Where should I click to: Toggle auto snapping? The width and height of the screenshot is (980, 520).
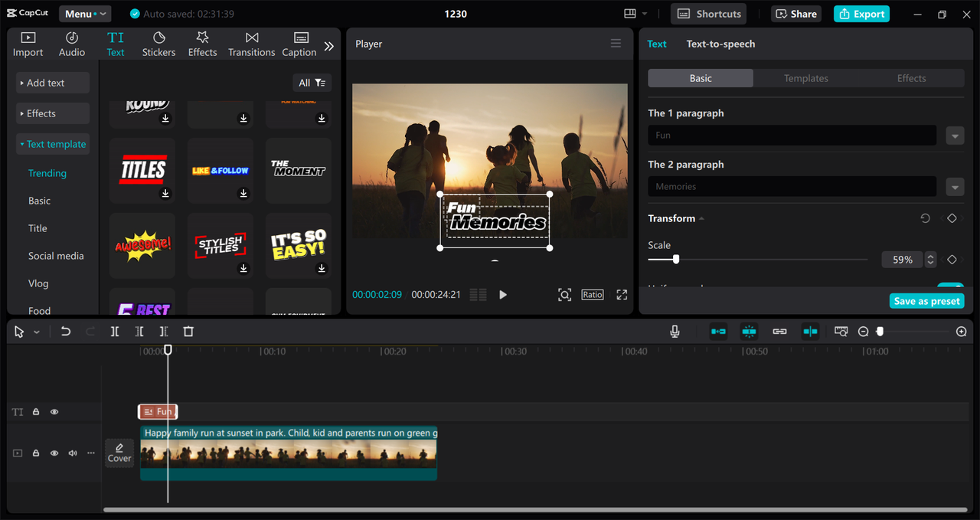(749, 332)
